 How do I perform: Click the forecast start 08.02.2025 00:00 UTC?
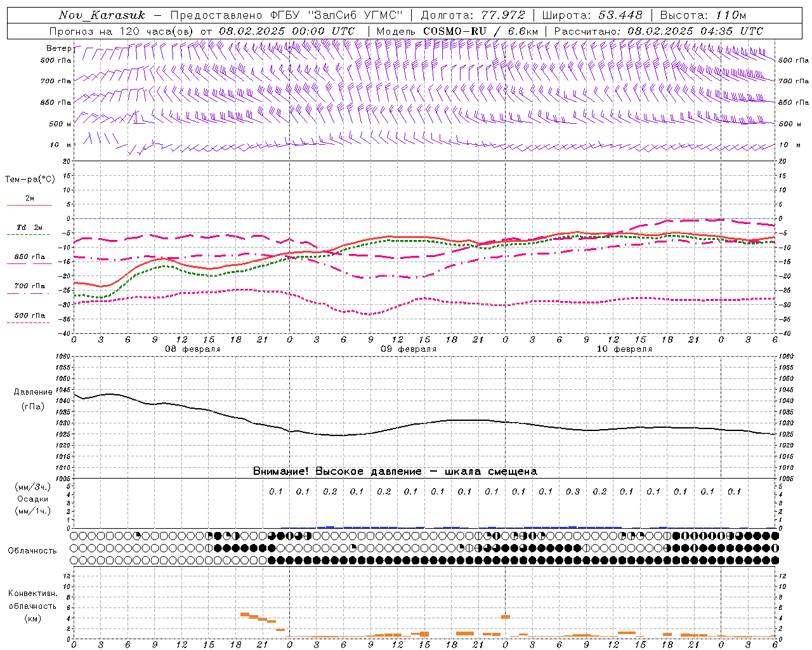pos(287,31)
